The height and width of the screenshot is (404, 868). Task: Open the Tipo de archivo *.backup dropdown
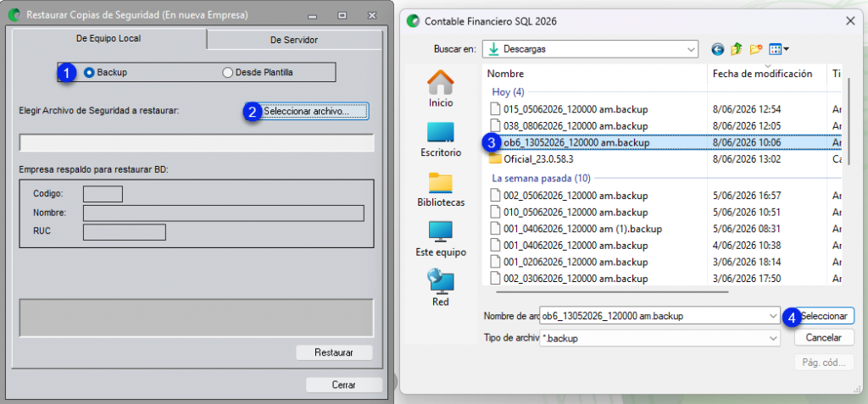point(659,338)
